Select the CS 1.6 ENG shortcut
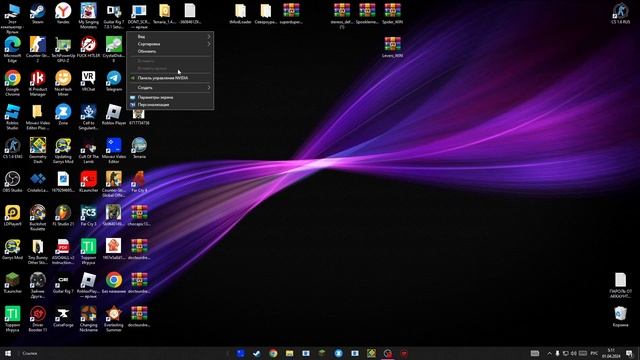This screenshot has height=360, width=640. pos(12,148)
